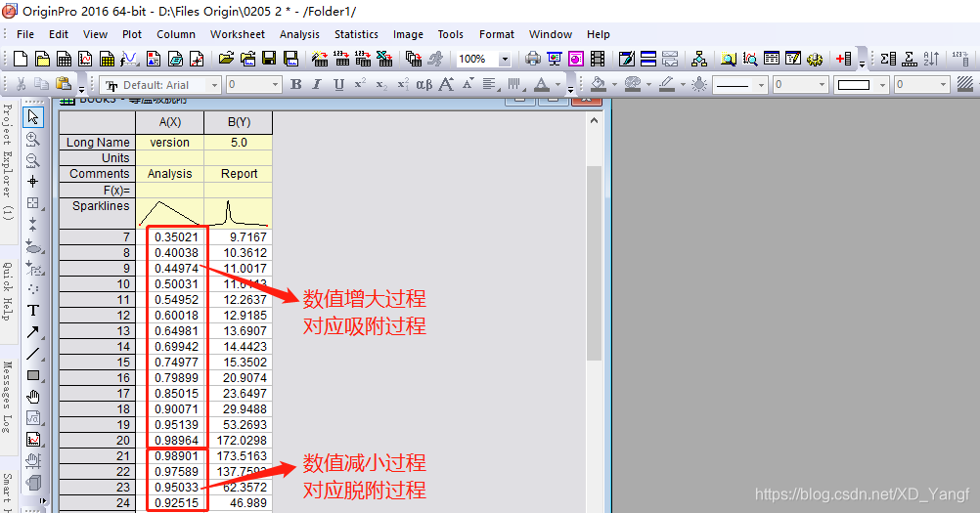Select the Line drawing tool

[33, 354]
